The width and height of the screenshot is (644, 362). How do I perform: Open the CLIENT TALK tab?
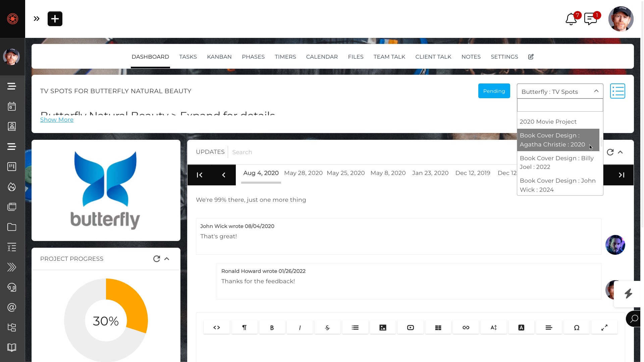pyautogui.click(x=433, y=57)
